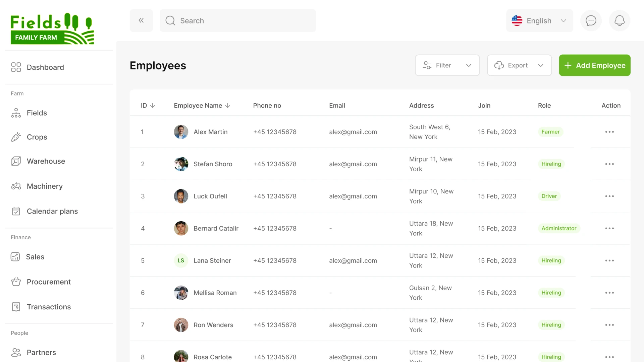The height and width of the screenshot is (362, 644).
Task: Go to the Transactions section
Action: coord(49,307)
